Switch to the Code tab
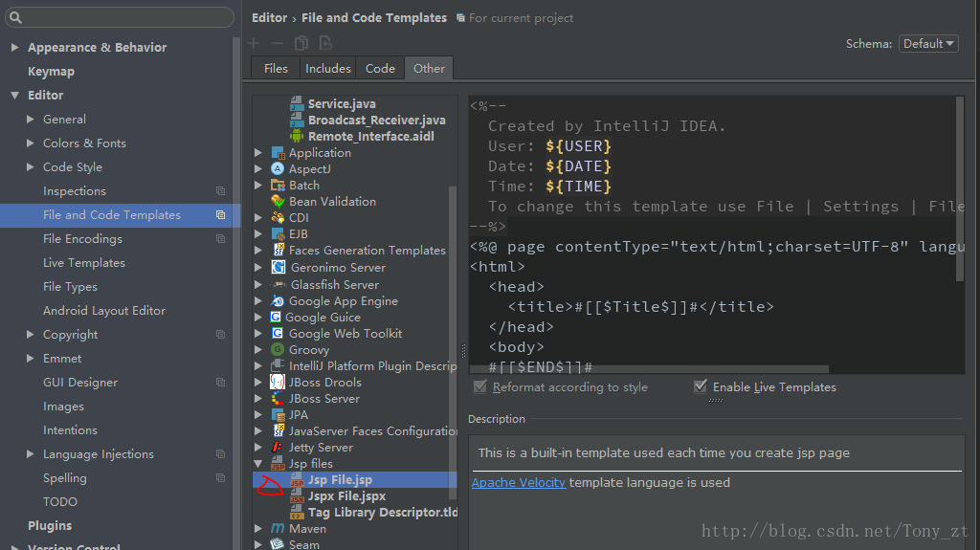 pos(380,68)
